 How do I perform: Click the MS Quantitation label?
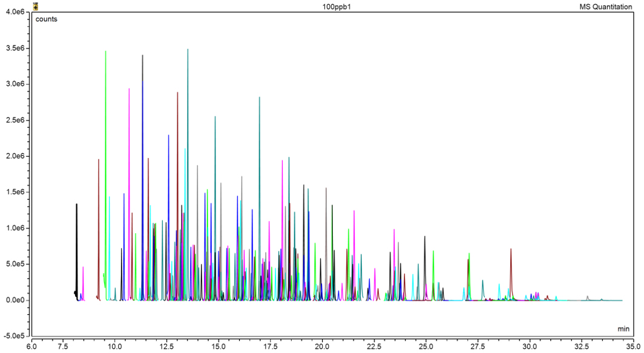pyautogui.click(x=606, y=7)
